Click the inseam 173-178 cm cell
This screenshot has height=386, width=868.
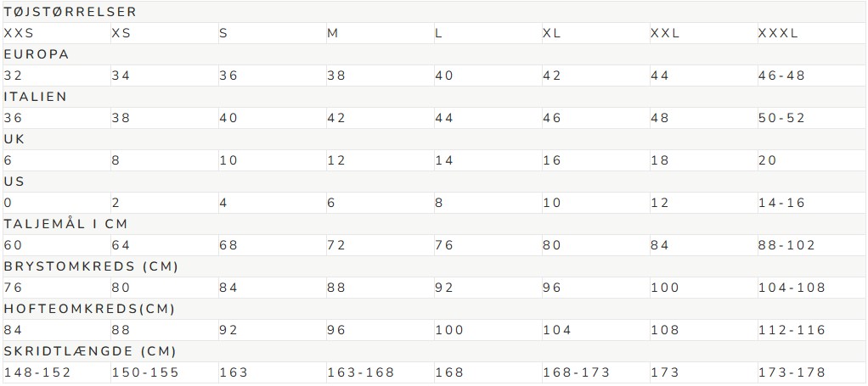(x=792, y=372)
